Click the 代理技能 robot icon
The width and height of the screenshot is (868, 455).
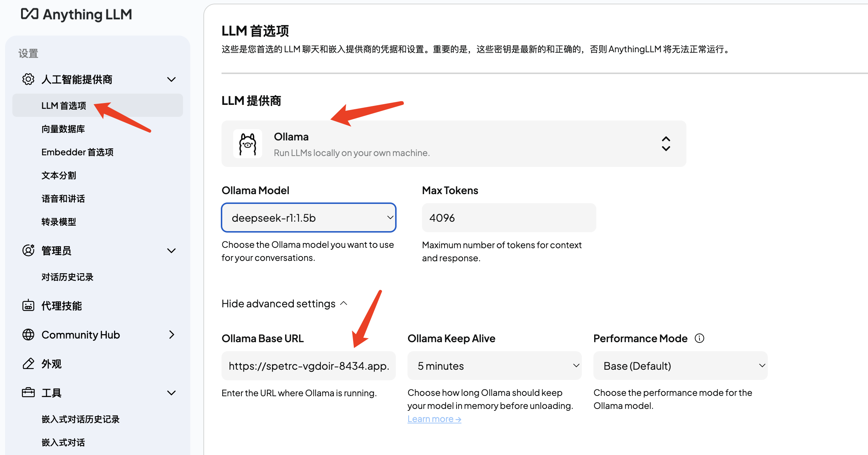pos(28,306)
